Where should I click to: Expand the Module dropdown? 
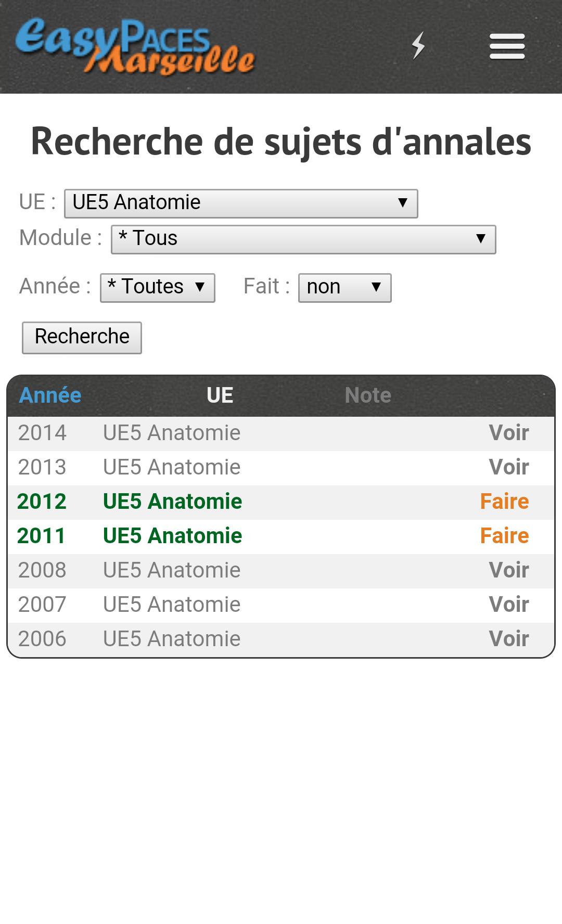pos(303,239)
